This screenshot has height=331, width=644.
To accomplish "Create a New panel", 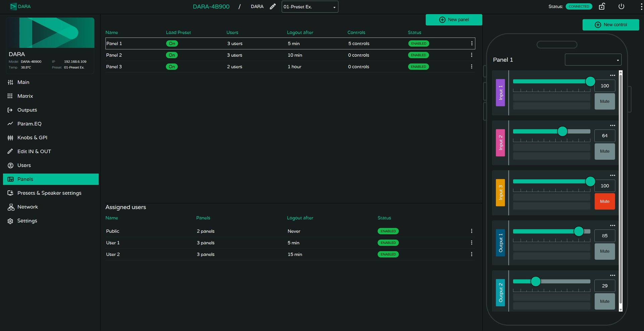I will pyautogui.click(x=454, y=20).
